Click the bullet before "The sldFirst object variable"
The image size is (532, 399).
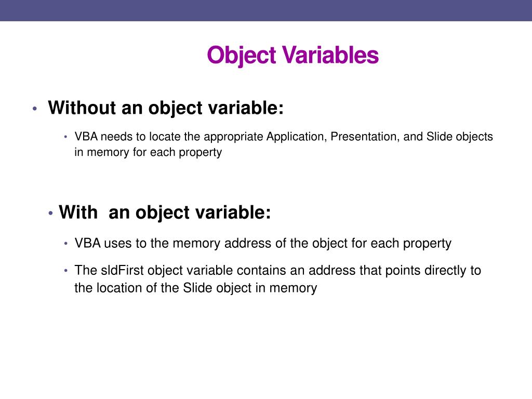click(x=65, y=270)
